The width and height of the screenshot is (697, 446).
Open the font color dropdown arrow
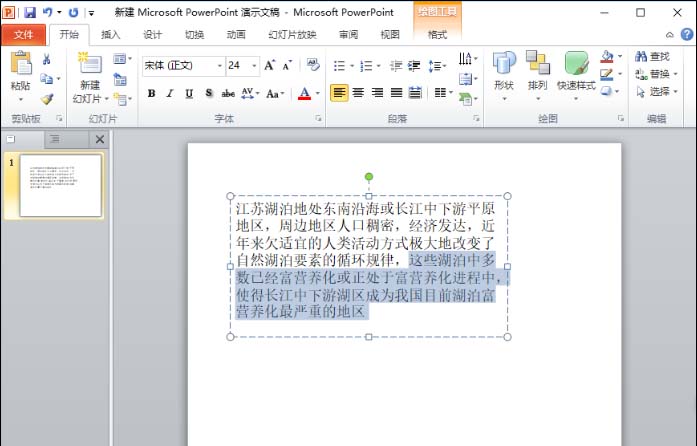[x=318, y=93]
